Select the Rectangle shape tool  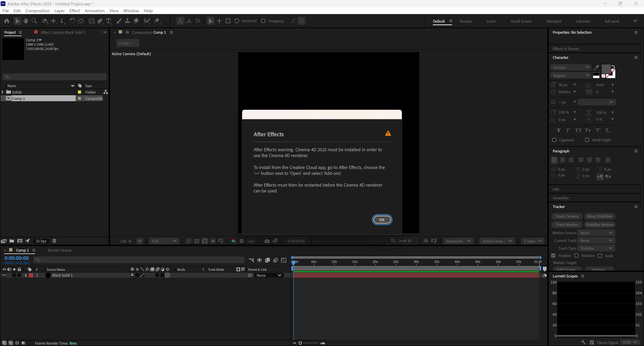(x=91, y=21)
